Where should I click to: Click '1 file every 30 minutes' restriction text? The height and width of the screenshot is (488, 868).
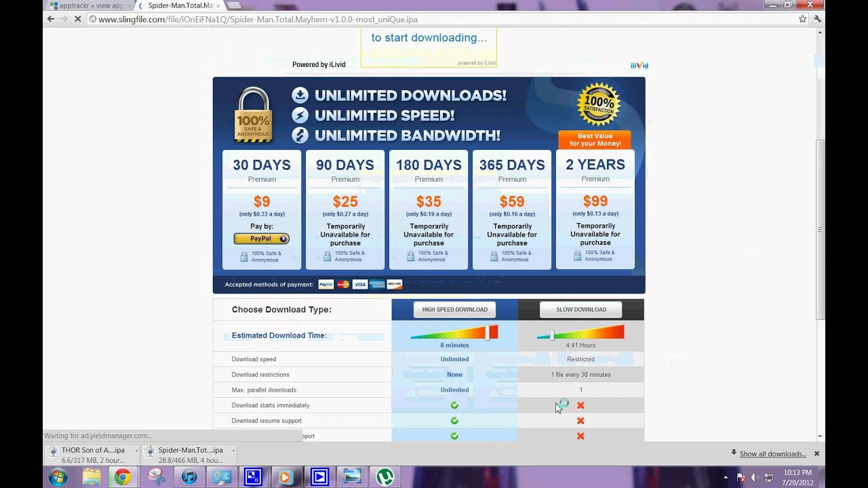[x=580, y=375]
